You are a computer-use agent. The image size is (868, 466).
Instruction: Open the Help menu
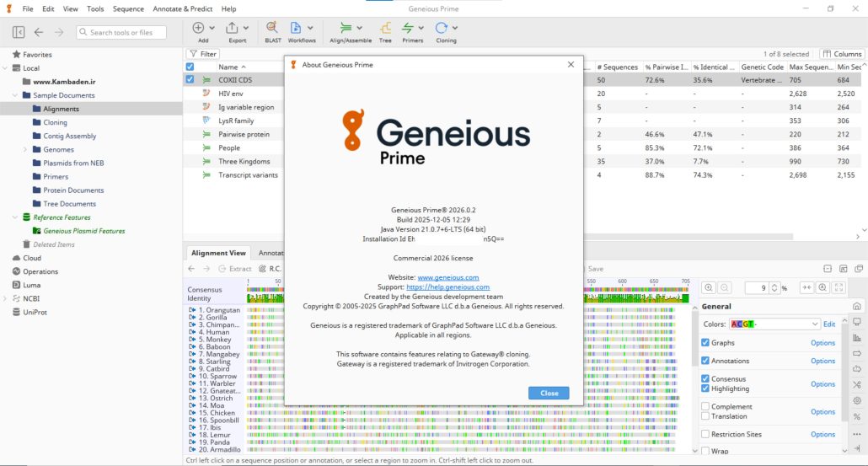pyautogui.click(x=228, y=9)
